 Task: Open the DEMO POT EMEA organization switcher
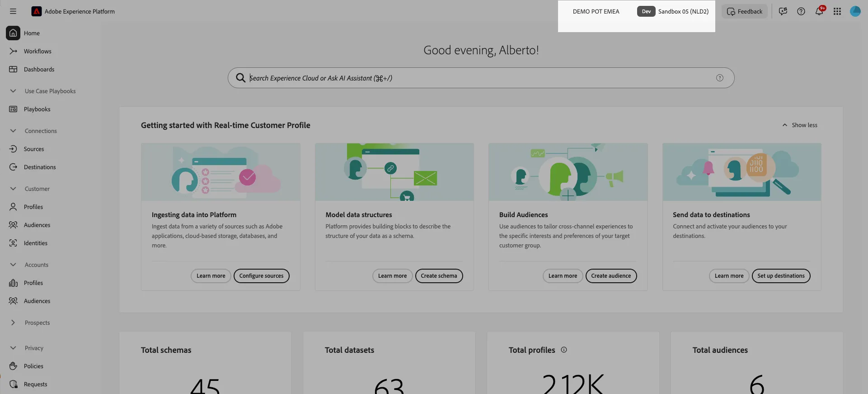click(x=596, y=11)
